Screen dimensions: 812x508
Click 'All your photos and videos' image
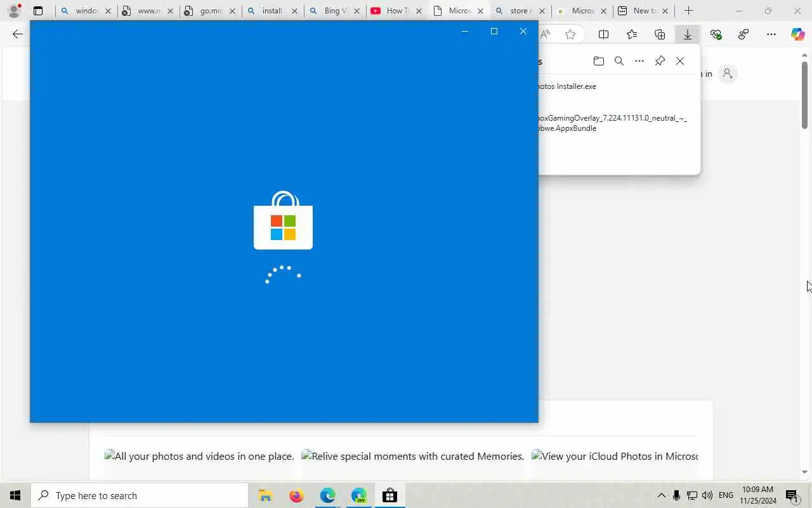coord(199,456)
